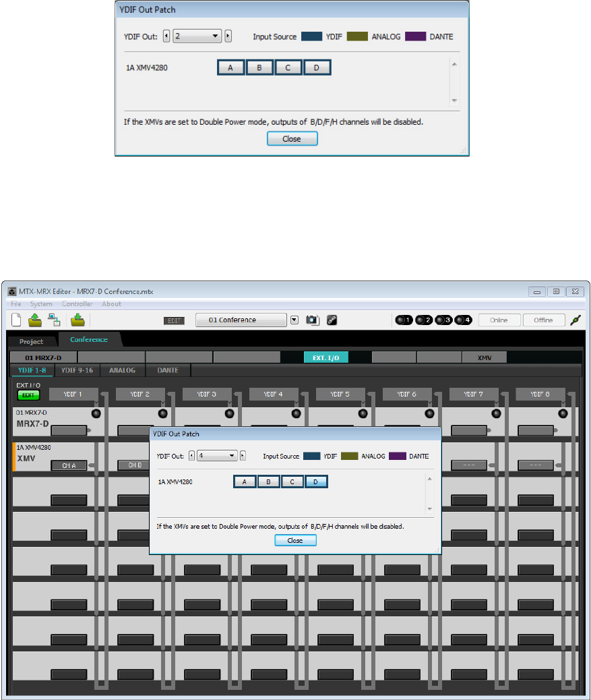Click the 01 Conference preset selector field

tap(241, 320)
